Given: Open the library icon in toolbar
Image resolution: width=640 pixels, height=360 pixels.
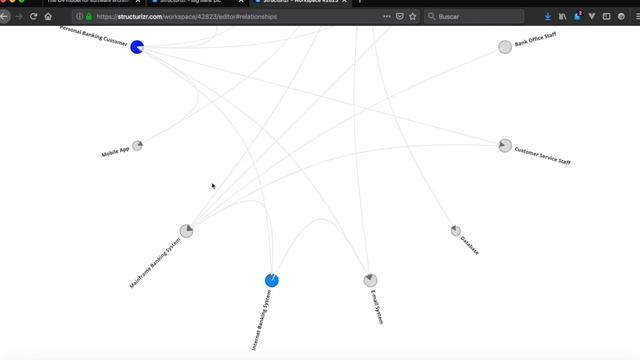Looking at the screenshot, I should (562, 17).
